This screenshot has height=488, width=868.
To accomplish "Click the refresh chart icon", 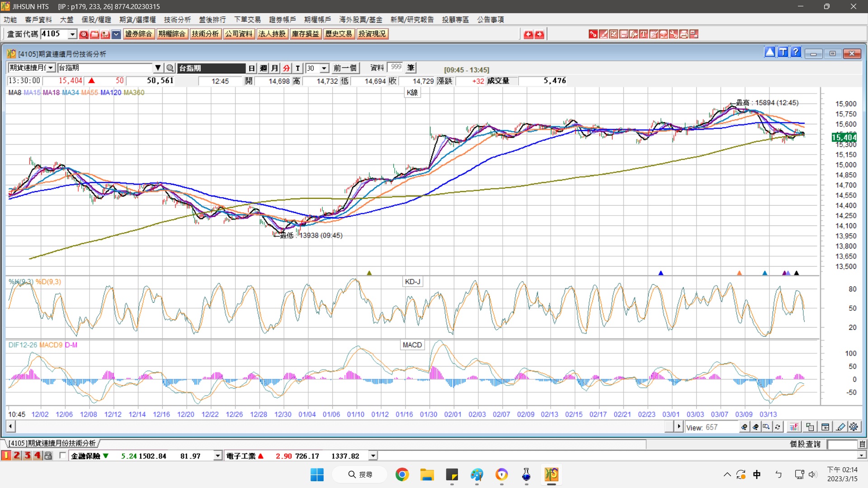I will tap(778, 427).
